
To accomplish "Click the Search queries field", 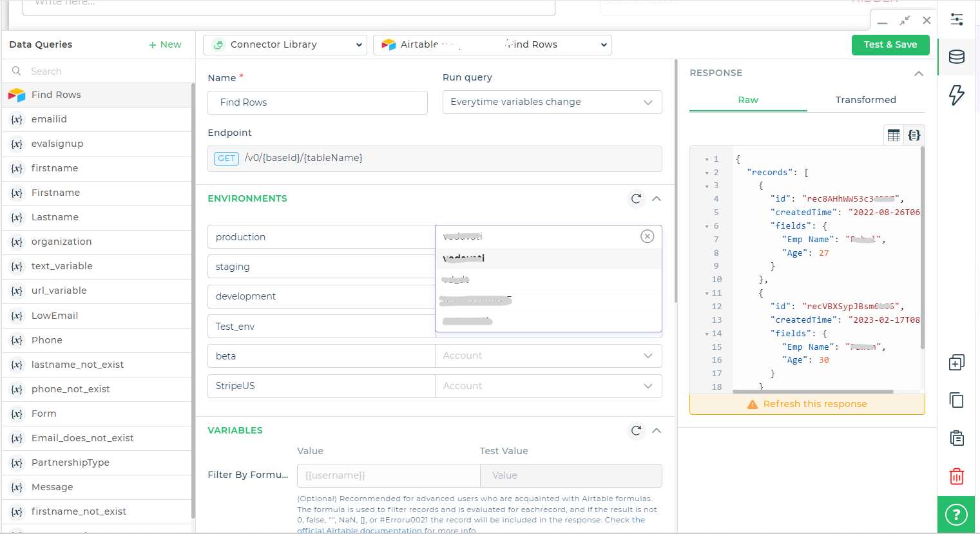I will [103, 72].
